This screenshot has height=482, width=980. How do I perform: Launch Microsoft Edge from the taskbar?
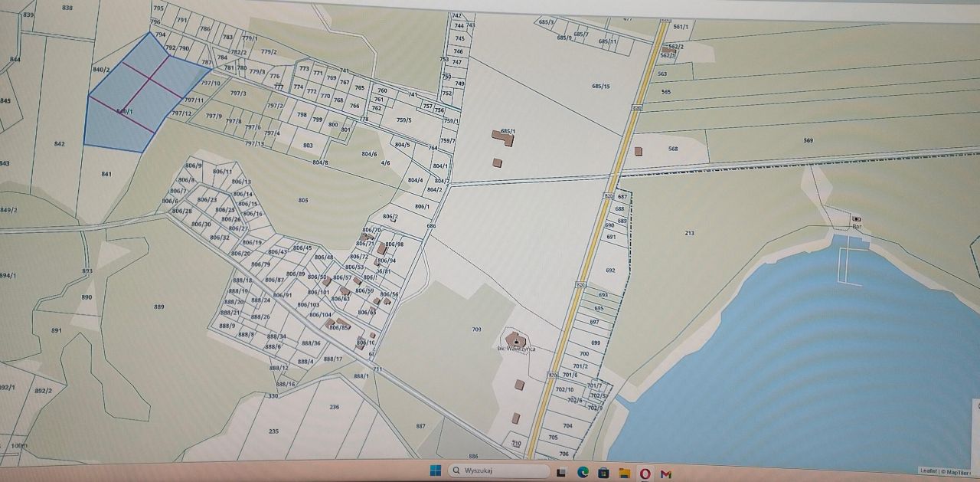(583, 473)
